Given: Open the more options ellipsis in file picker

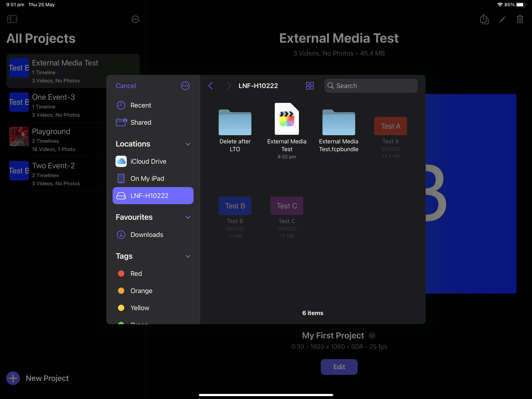Looking at the screenshot, I should point(185,86).
